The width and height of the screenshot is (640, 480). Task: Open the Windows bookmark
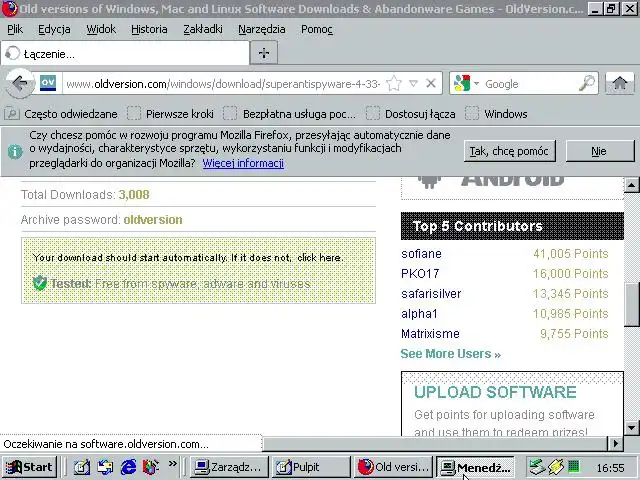pyautogui.click(x=496, y=113)
